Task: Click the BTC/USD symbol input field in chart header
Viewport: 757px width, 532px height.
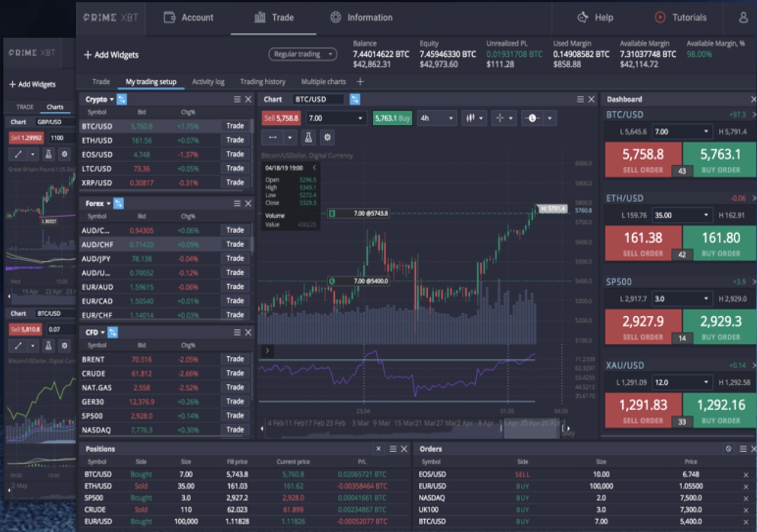Action: tap(318, 100)
